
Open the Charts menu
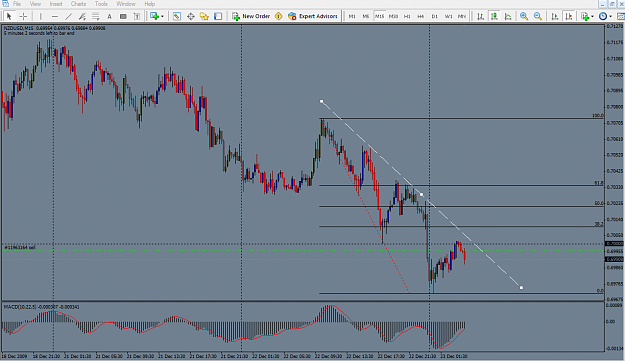coord(78,4)
